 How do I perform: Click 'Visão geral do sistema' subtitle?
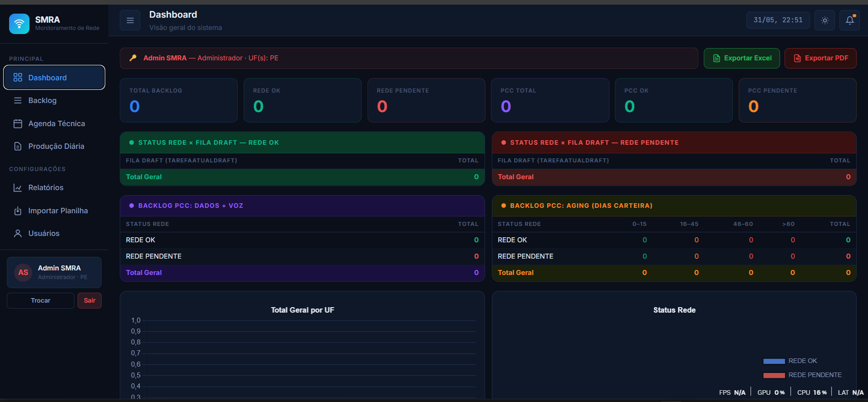186,28
